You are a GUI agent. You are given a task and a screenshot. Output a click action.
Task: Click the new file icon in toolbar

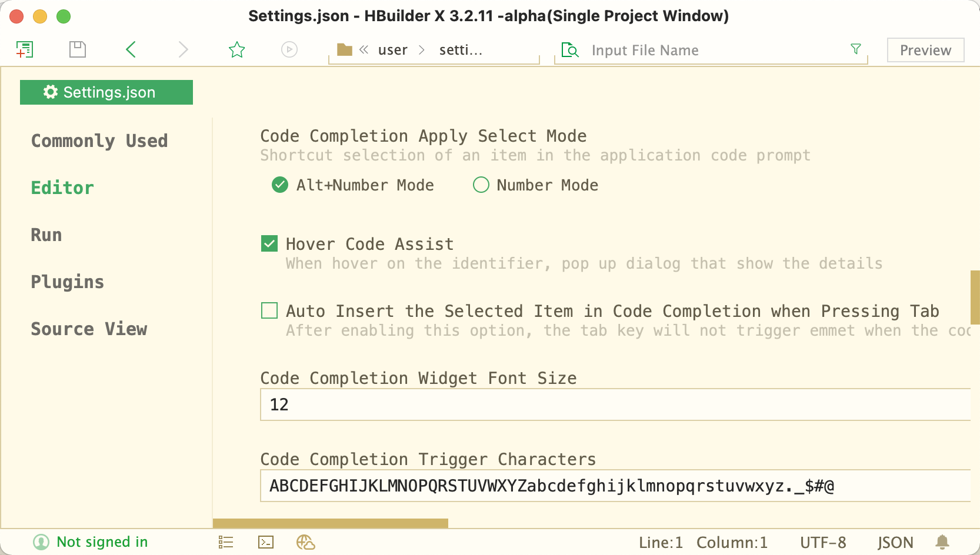[x=25, y=49]
